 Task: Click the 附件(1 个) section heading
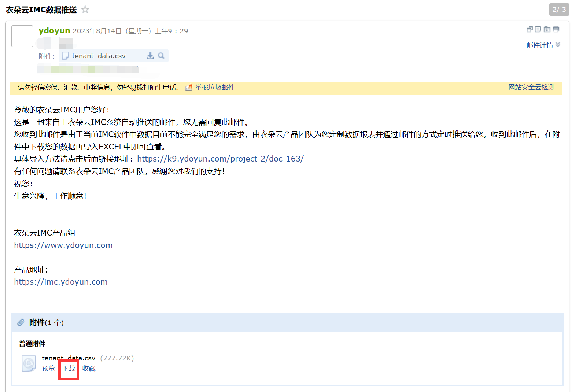point(47,322)
